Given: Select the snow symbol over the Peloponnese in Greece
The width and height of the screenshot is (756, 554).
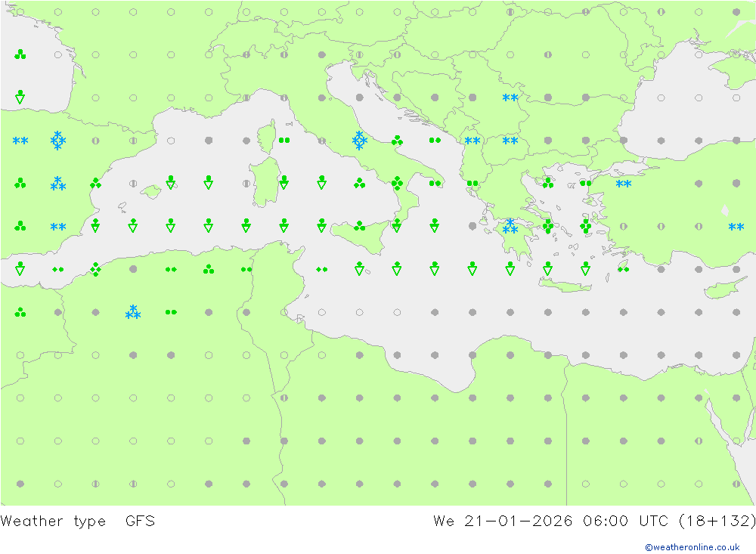Looking at the screenshot, I should [x=510, y=226].
